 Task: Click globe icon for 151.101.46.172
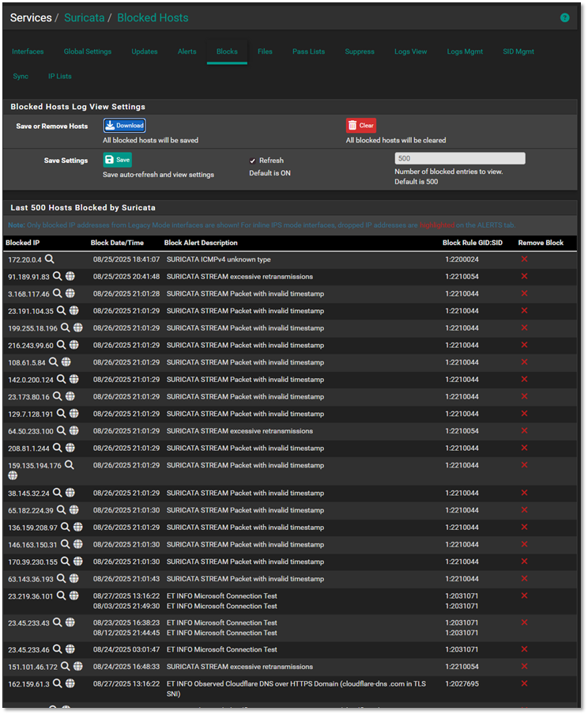(78, 666)
